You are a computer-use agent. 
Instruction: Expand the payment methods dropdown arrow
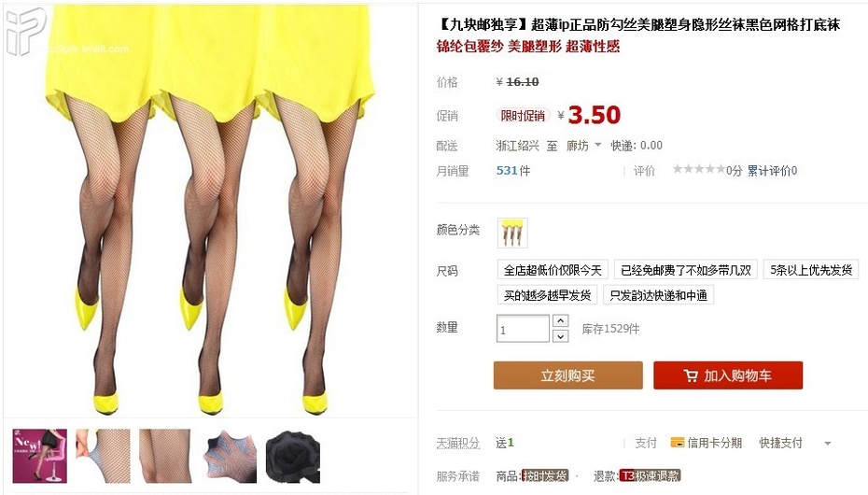pyautogui.click(x=828, y=443)
